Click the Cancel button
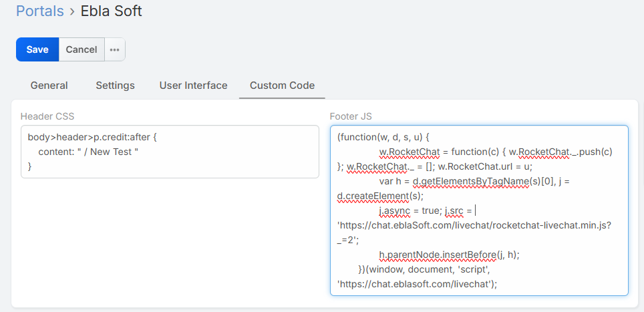Screen dimensions: 644x312 (82, 49)
